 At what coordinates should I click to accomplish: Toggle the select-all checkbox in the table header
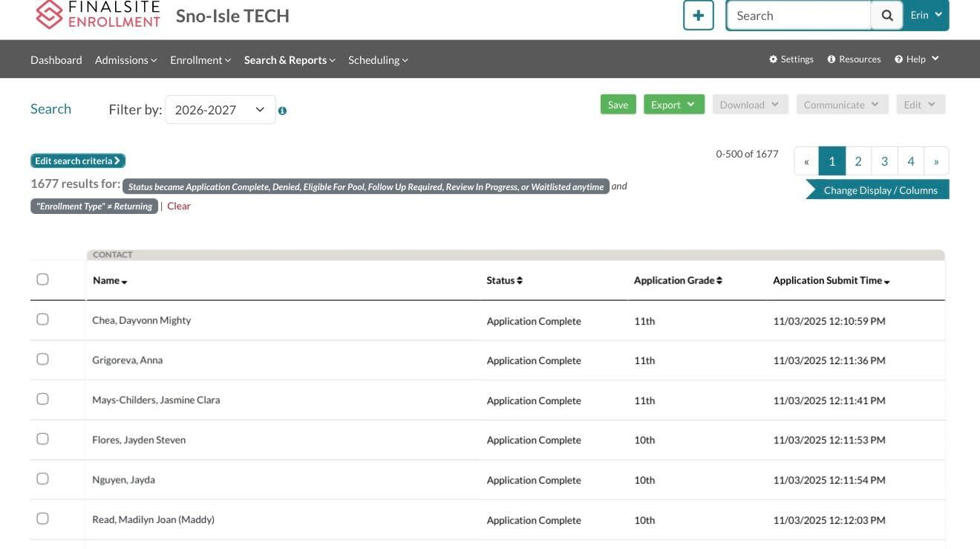42,279
